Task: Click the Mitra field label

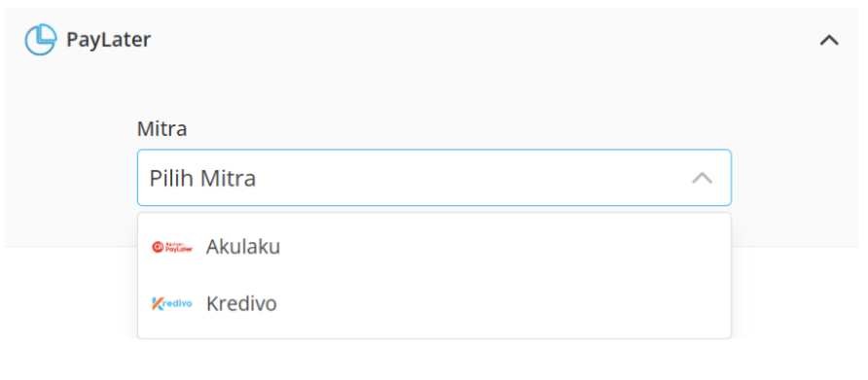Action: (x=163, y=129)
